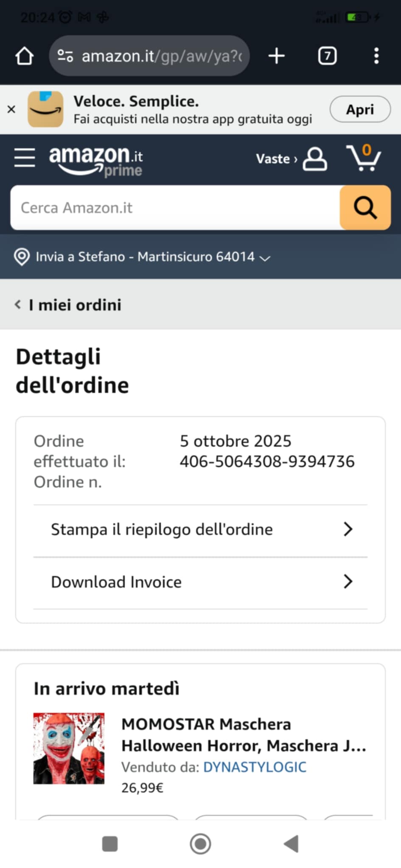Tap back chevron beside I miei ordini

pos(18,304)
